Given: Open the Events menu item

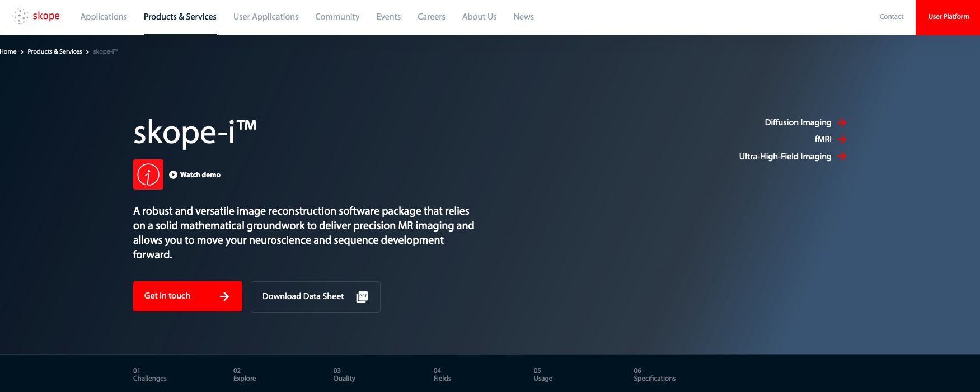Looking at the screenshot, I should [x=388, y=17].
